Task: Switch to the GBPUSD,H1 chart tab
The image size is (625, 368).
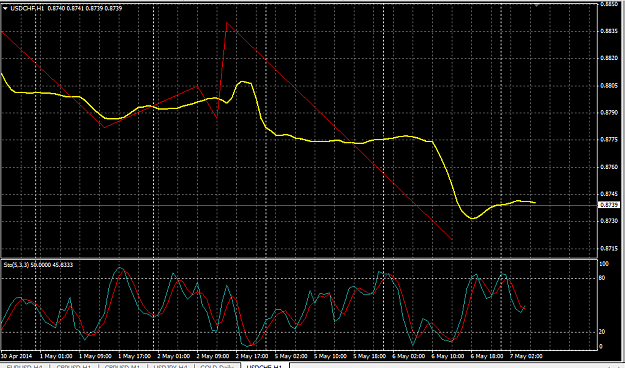Action: coord(74,366)
